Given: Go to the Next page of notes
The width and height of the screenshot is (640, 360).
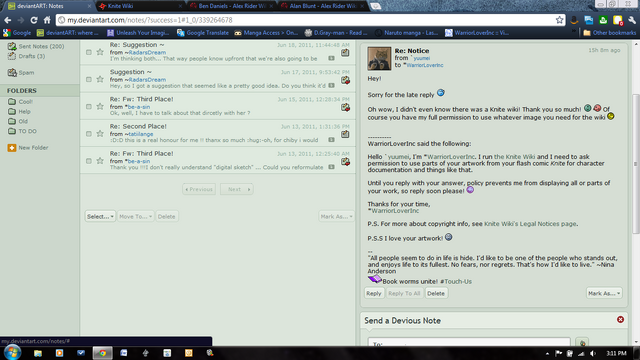Looking at the screenshot, I should 237,189.
